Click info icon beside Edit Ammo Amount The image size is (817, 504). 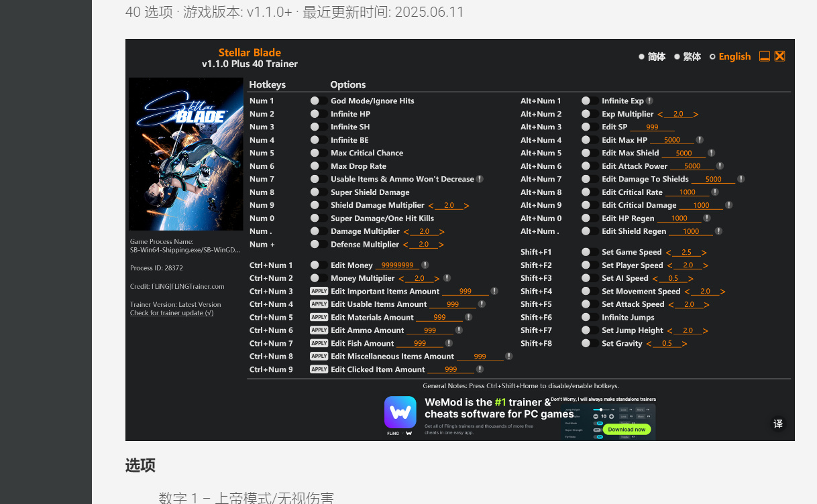[x=459, y=330]
